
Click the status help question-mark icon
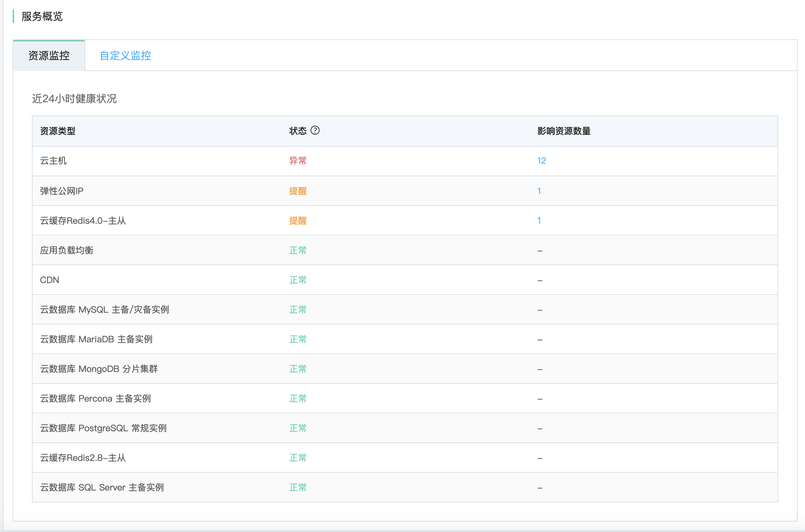pos(315,130)
